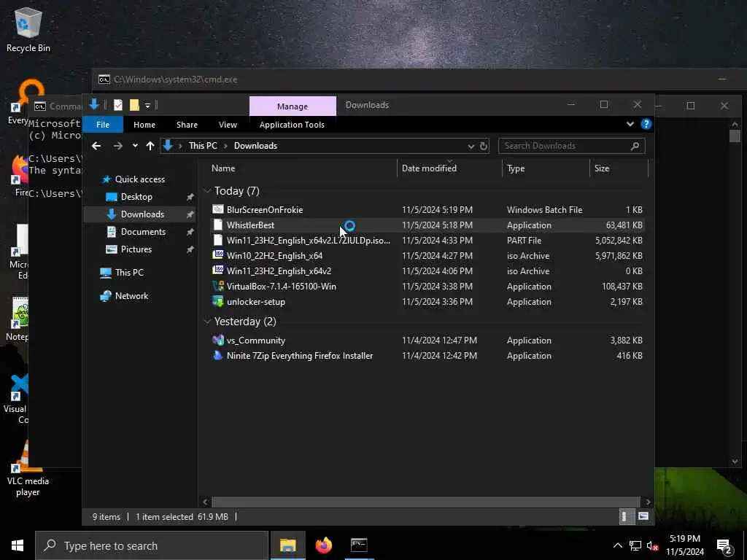Click the cmd window vertical scrollbar thumb

(735, 136)
